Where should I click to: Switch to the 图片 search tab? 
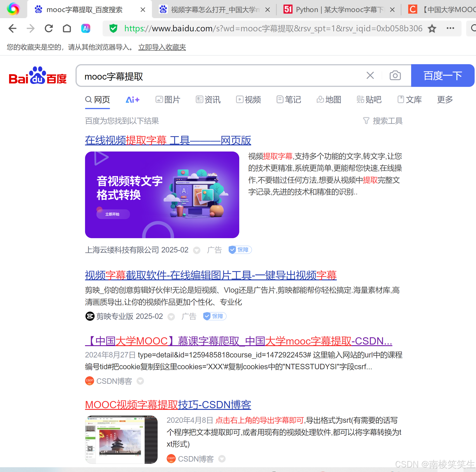click(168, 100)
